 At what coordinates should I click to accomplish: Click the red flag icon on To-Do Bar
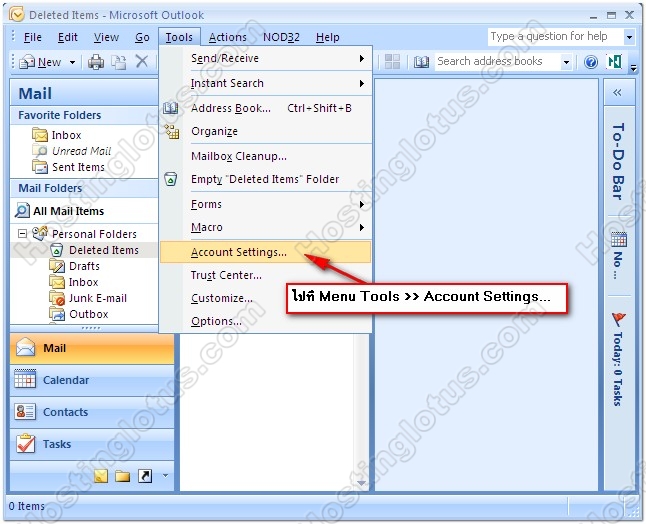[x=619, y=319]
